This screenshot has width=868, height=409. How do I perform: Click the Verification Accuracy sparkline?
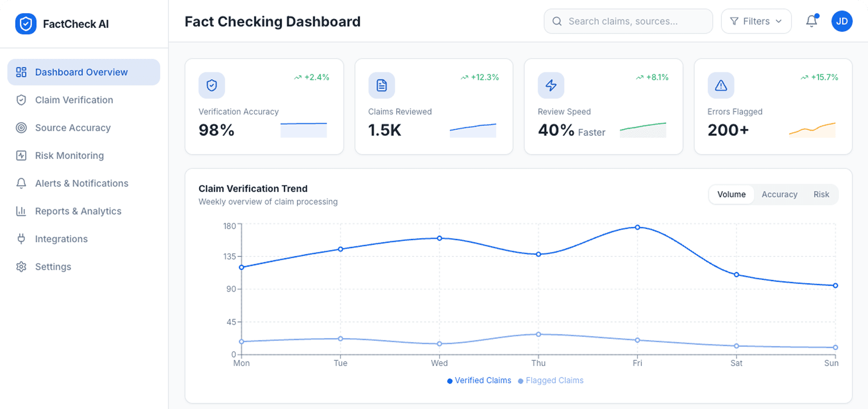[304, 130]
